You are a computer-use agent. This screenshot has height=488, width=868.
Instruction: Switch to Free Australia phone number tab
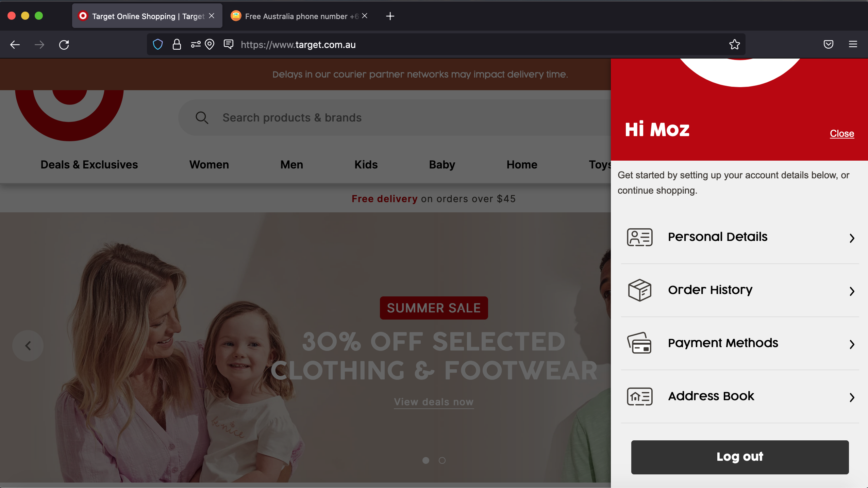coord(296,16)
